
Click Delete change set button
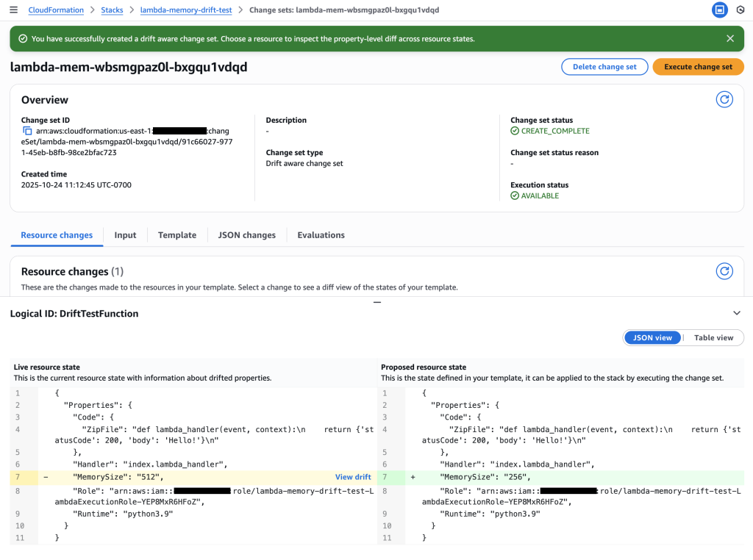[x=604, y=67]
